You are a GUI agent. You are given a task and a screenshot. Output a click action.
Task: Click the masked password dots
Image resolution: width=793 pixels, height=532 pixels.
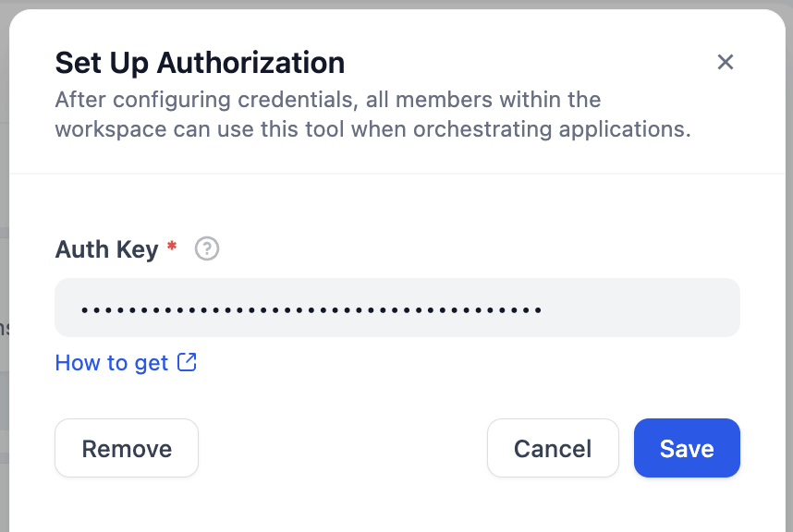click(x=311, y=308)
